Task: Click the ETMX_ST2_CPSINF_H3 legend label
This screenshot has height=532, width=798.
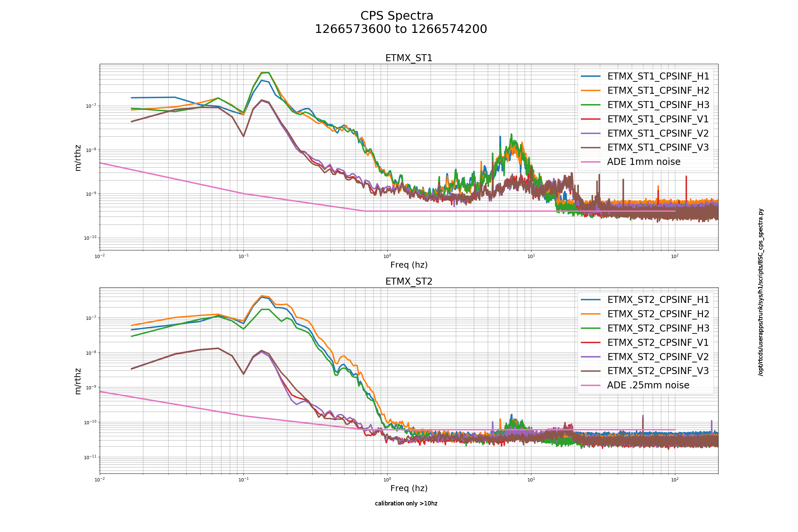Action: (658, 328)
